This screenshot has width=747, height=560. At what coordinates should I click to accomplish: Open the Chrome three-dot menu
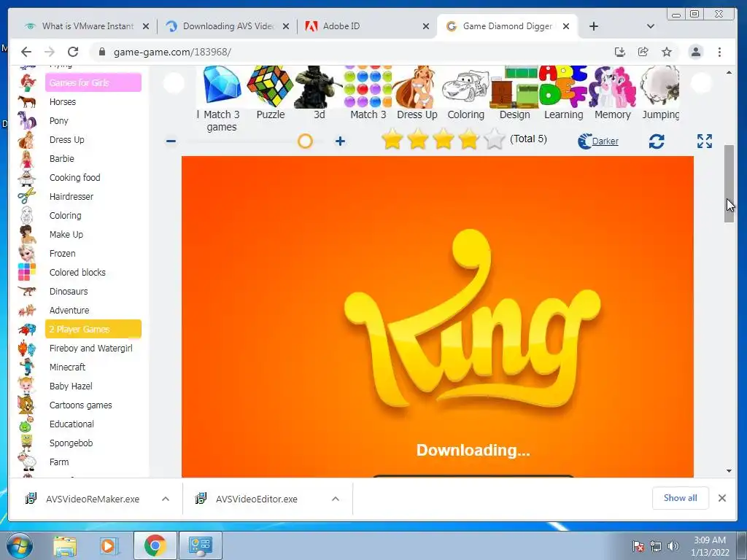(x=719, y=52)
